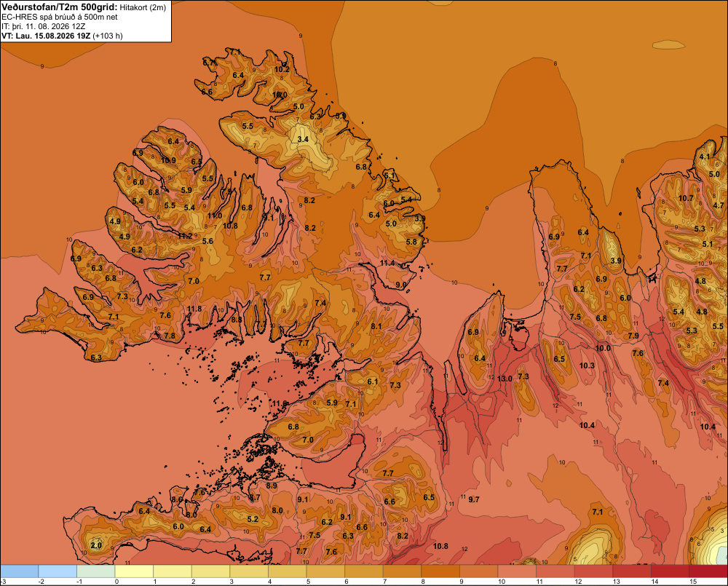Select the legend swatch between 5 and 6
Image resolution: width=728 pixels, height=586 pixels.
(x=325, y=571)
